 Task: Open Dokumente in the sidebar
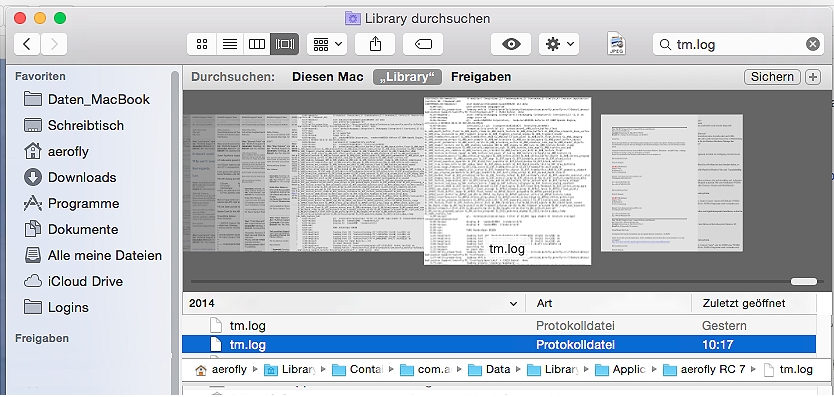pos(71,229)
